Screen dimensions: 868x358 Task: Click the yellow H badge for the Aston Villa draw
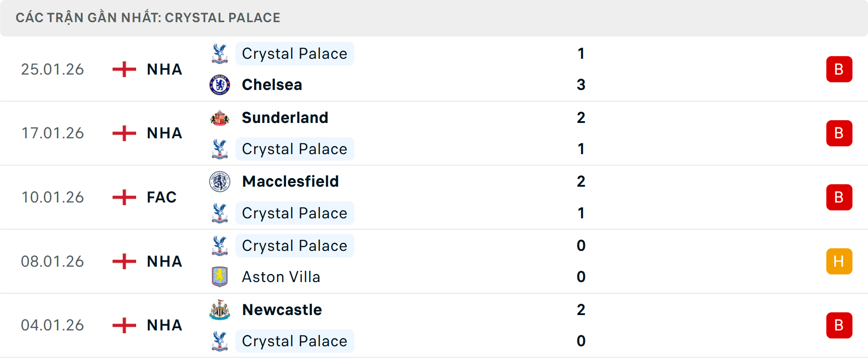point(840,261)
